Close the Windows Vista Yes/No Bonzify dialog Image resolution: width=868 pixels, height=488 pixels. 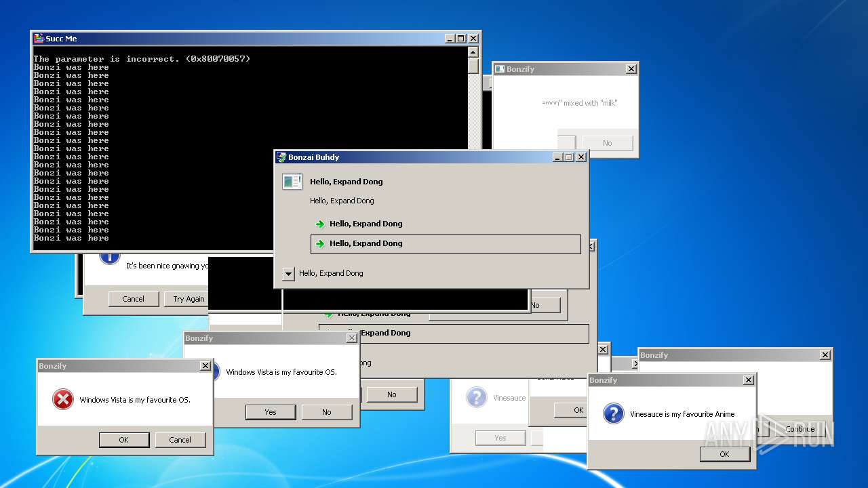(x=351, y=338)
